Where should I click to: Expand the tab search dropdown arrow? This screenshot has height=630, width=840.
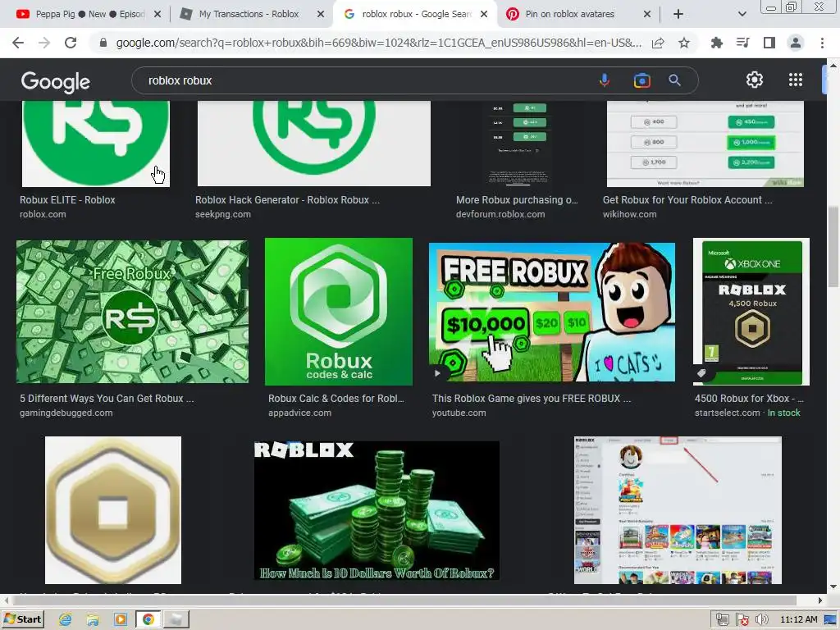tap(742, 14)
